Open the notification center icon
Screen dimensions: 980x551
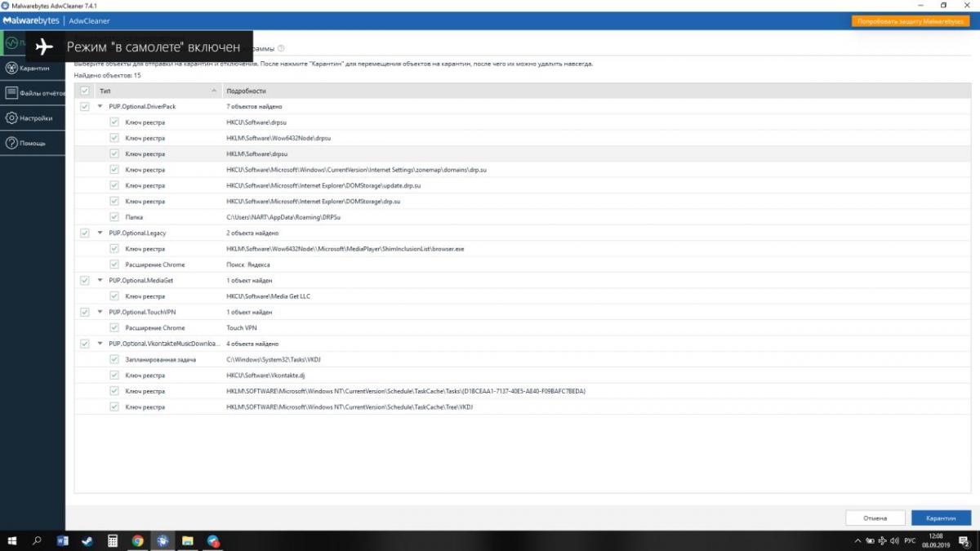click(964, 541)
